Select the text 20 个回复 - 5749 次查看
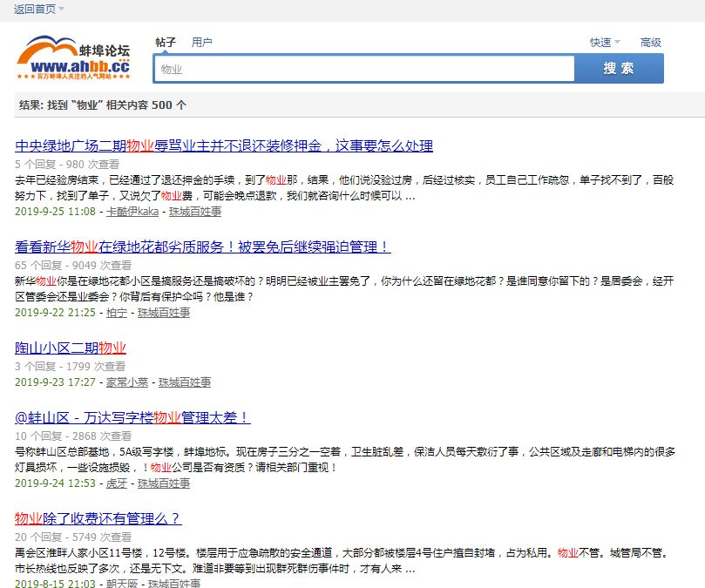 coord(73,537)
